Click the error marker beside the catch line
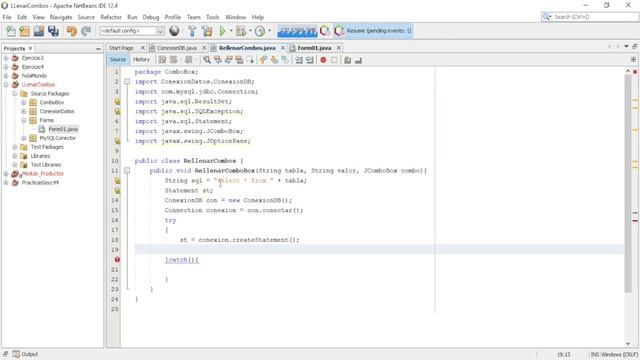640x360 pixels. tap(117, 260)
